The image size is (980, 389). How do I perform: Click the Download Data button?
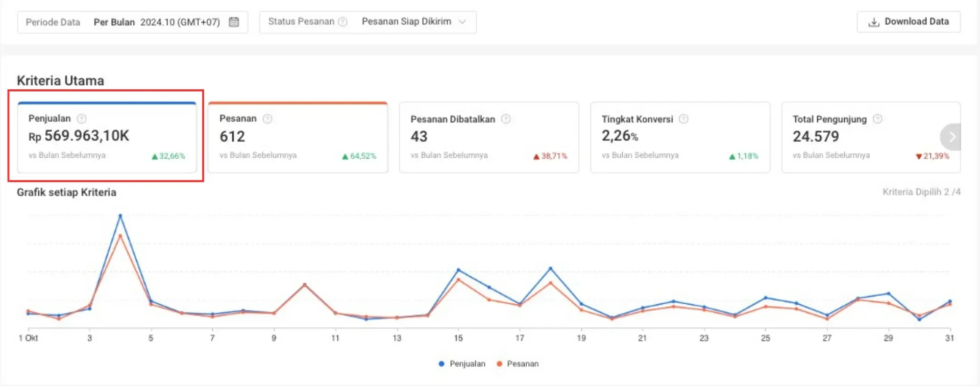pyautogui.click(x=909, y=22)
